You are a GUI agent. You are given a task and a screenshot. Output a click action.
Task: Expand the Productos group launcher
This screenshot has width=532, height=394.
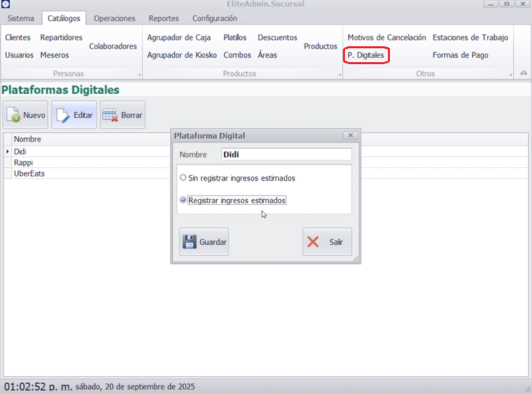[340, 75]
